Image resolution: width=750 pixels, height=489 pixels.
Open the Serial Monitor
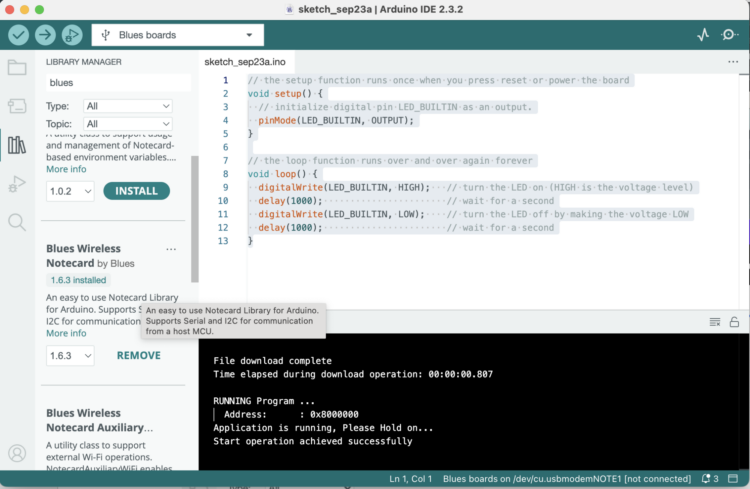point(729,35)
